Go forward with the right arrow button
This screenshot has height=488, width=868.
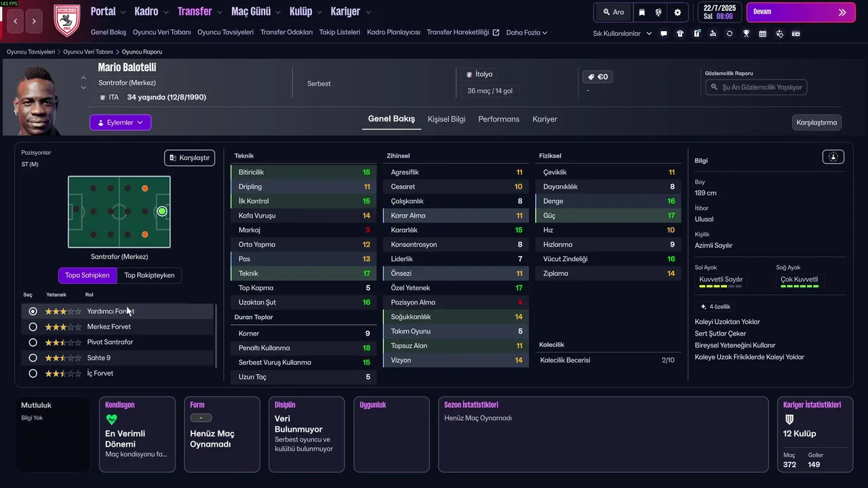[34, 21]
